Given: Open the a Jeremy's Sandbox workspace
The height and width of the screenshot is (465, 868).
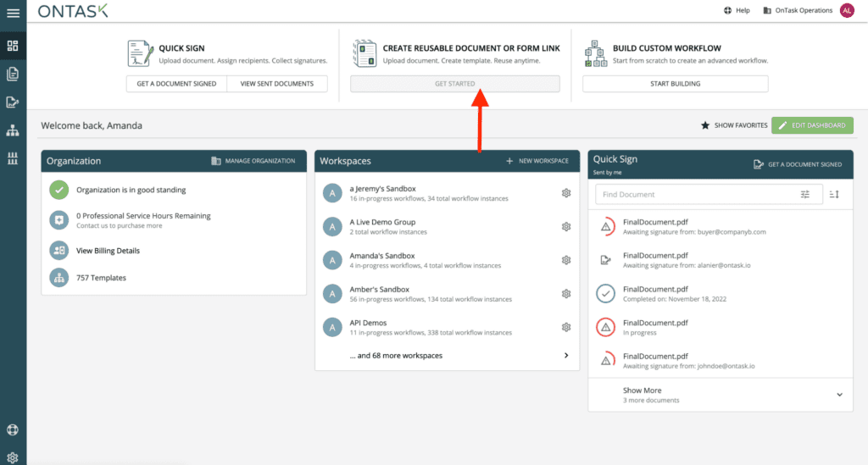Looking at the screenshot, I should pos(448,193).
